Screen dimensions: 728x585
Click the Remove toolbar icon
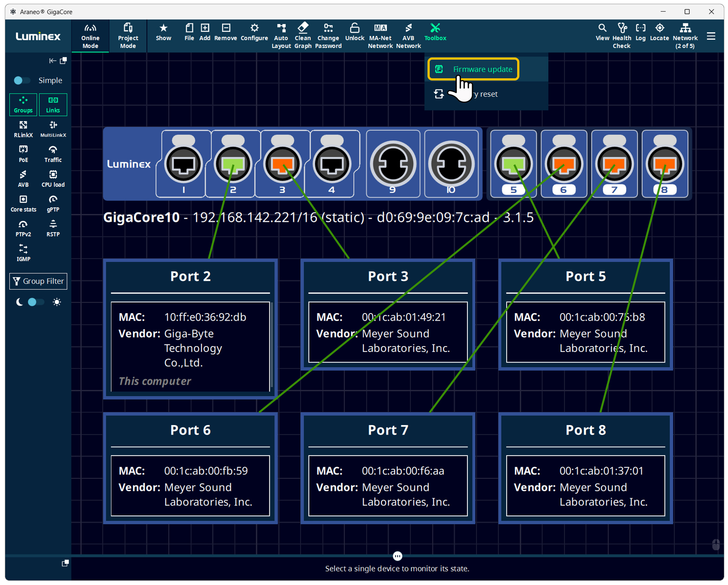pyautogui.click(x=225, y=32)
